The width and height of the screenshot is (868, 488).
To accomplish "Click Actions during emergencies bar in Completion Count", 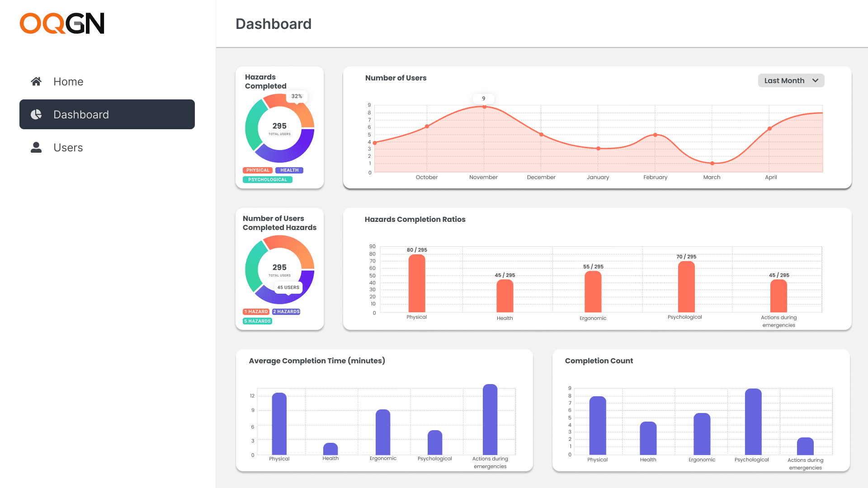I will click(805, 446).
